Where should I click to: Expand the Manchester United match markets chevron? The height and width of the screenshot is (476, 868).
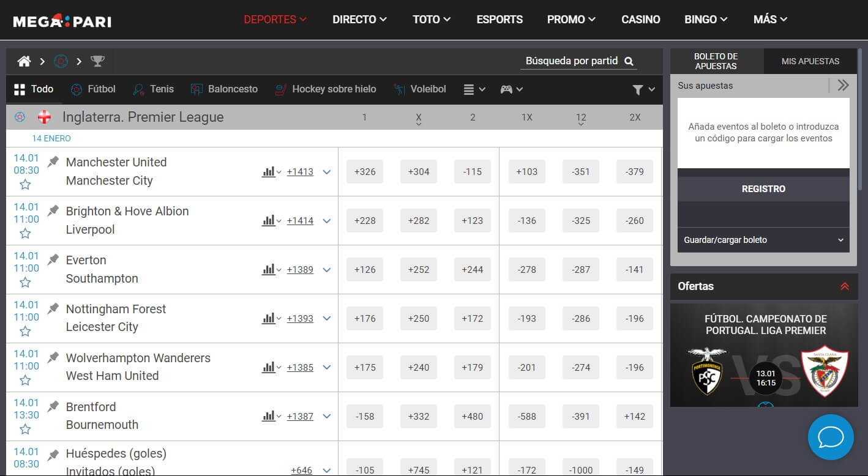pos(327,172)
